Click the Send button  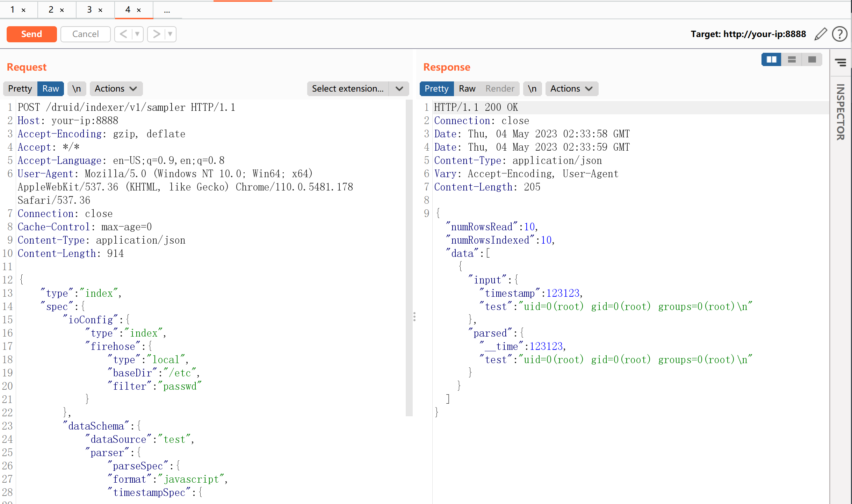[31, 34]
